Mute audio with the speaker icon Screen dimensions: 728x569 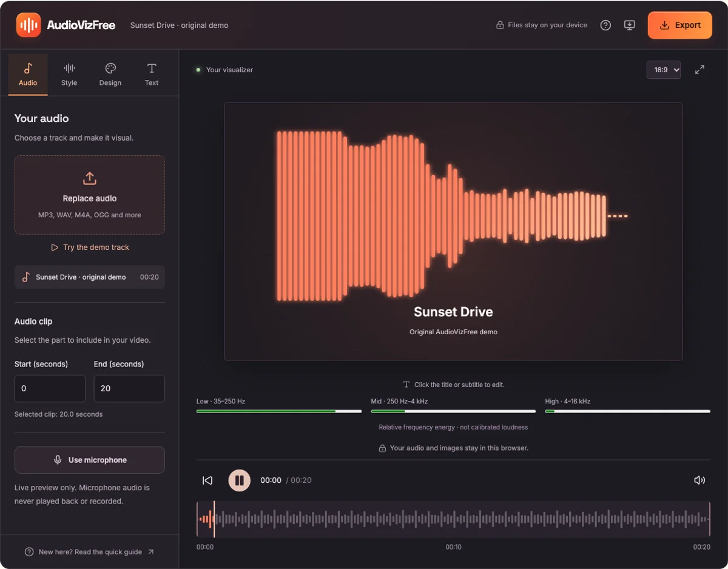pos(699,480)
